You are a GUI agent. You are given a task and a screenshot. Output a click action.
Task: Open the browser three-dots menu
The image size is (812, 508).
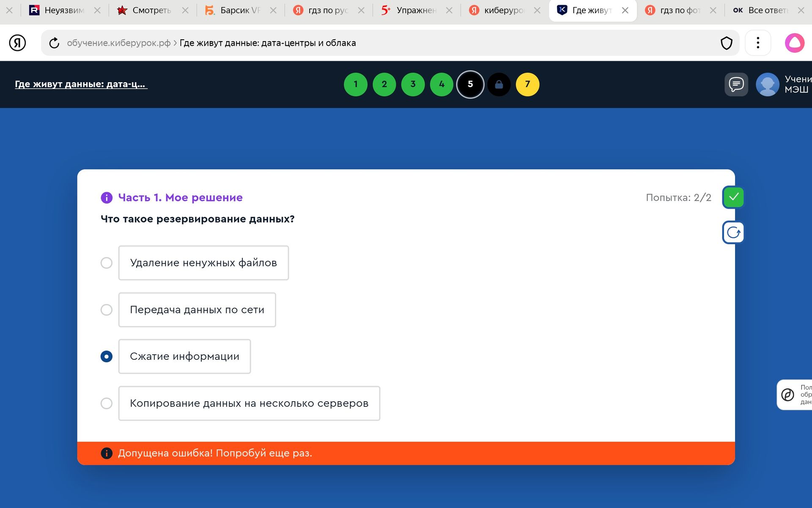pyautogui.click(x=758, y=43)
